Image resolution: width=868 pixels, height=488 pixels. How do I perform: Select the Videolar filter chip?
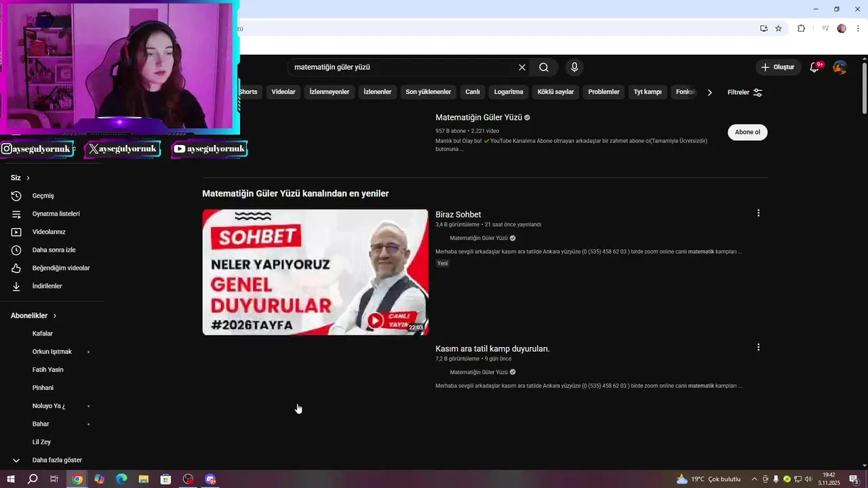pyautogui.click(x=283, y=92)
